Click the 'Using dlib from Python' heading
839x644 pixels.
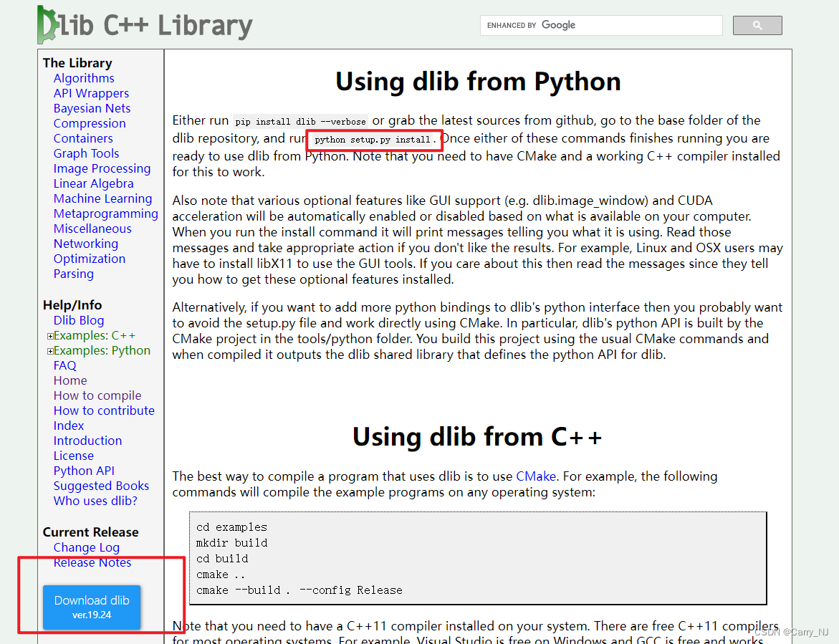coord(478,82)
